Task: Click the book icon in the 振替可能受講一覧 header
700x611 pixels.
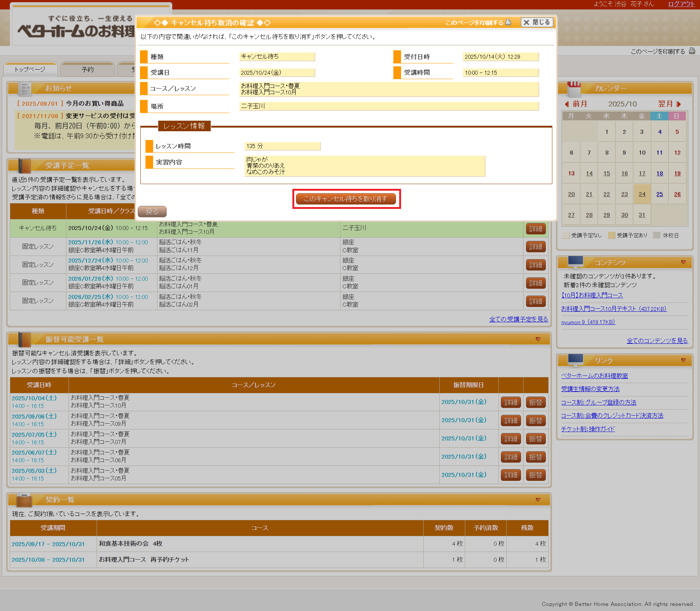Action: pyautogui.click(x=24, y=339)
